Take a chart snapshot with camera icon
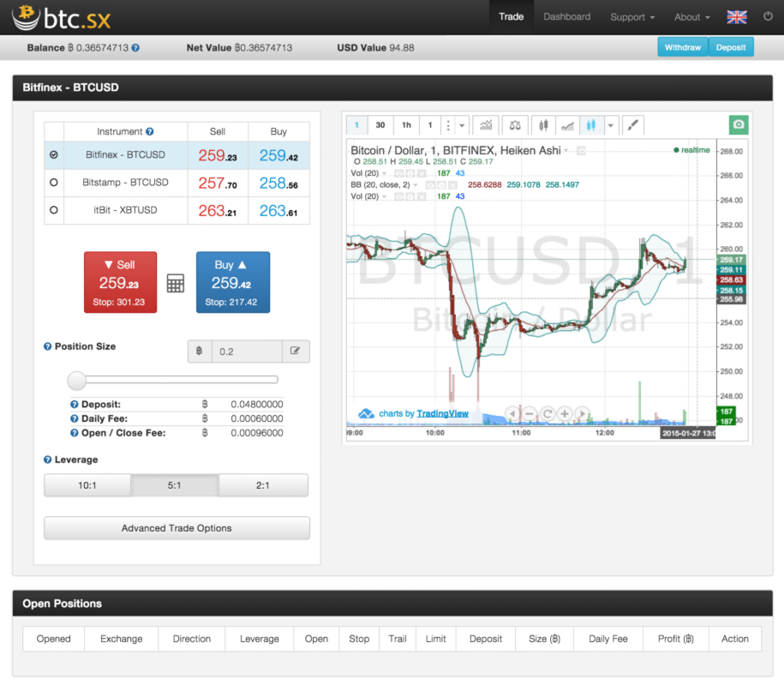Screen dimensions: 784x685 click(739, 124)
